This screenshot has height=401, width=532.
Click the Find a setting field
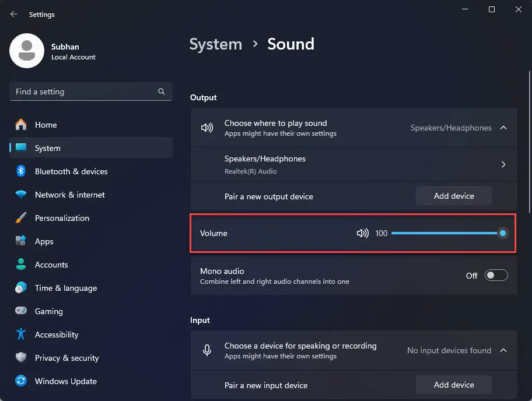click(91, 92)
